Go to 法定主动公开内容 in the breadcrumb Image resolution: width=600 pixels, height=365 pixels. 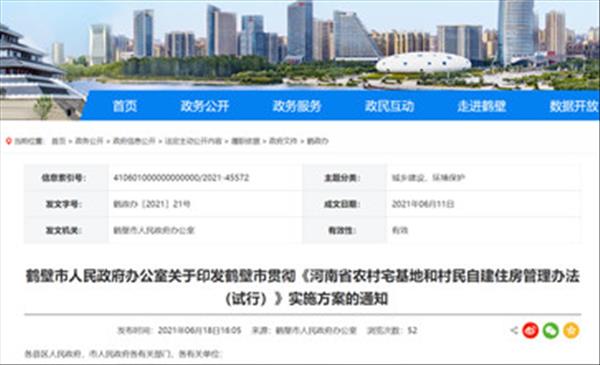(193, 141)
